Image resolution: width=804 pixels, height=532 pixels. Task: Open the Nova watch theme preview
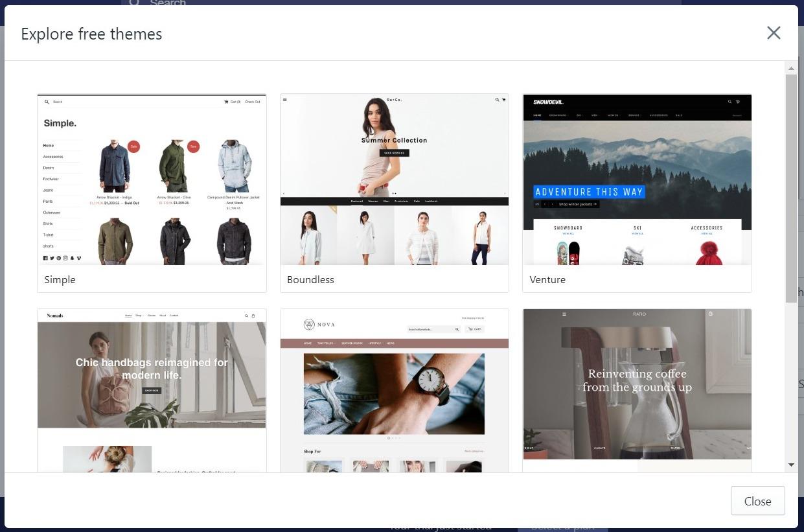394,391
